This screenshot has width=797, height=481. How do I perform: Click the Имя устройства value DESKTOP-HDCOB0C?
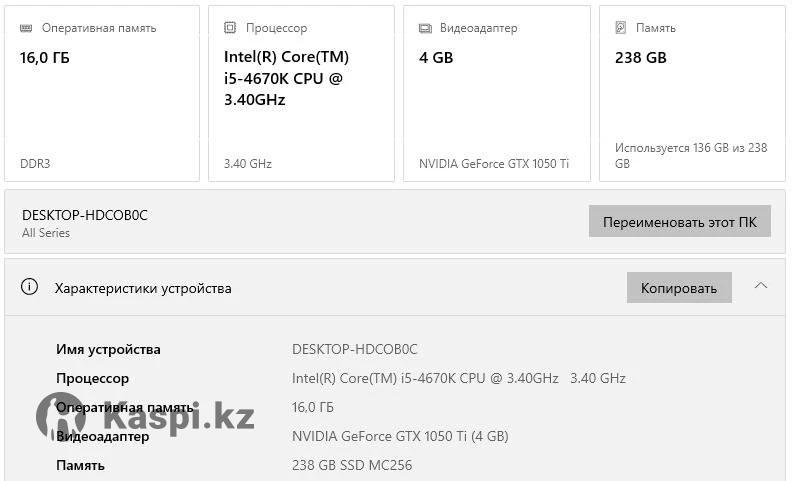(354, 349)
